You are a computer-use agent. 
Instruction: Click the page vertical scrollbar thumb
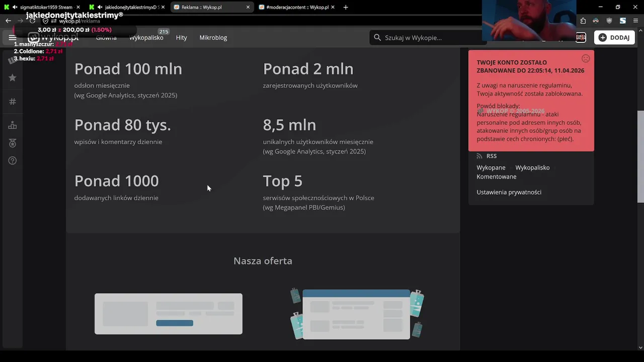point(640,156)
